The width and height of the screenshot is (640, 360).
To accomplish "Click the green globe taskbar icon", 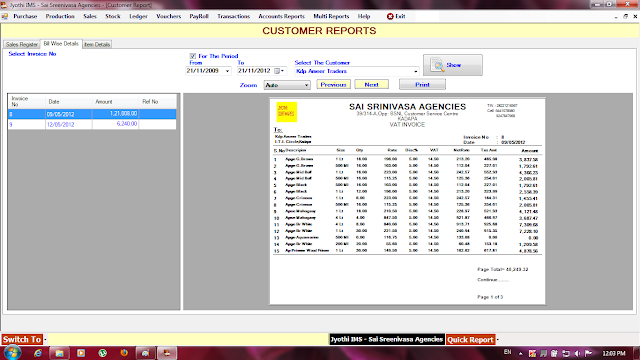I will pos(102,353).
